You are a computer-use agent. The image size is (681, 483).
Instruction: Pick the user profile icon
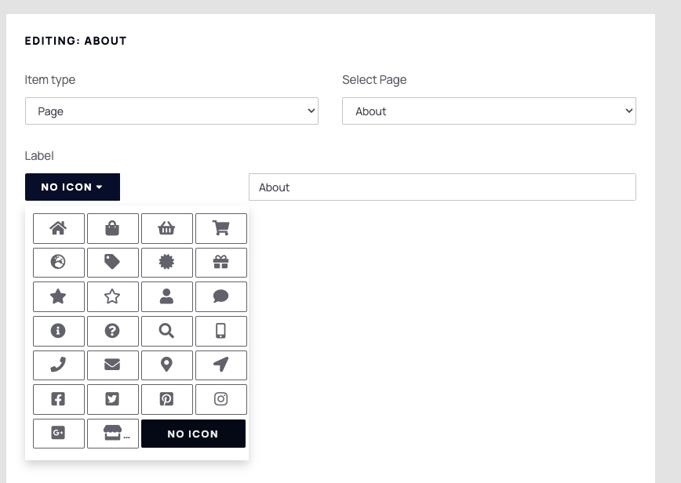(x=167, y=297)
